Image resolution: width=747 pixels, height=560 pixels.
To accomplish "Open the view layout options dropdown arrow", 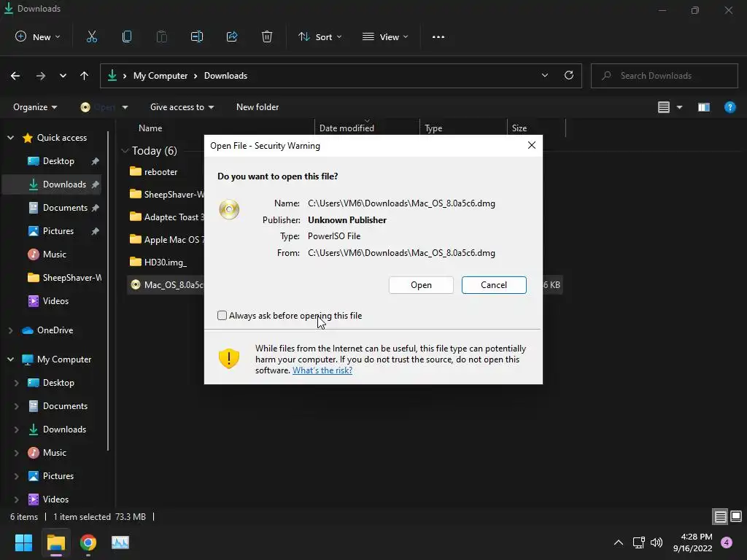I will pyautogui.click(x=679, y=107).
